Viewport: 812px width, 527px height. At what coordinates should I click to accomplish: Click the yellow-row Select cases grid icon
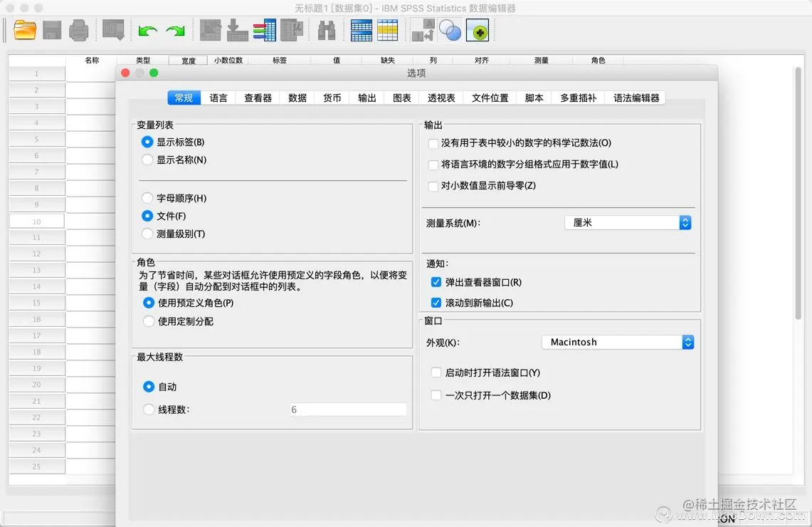pyautogui.click(x=387, y=30)
